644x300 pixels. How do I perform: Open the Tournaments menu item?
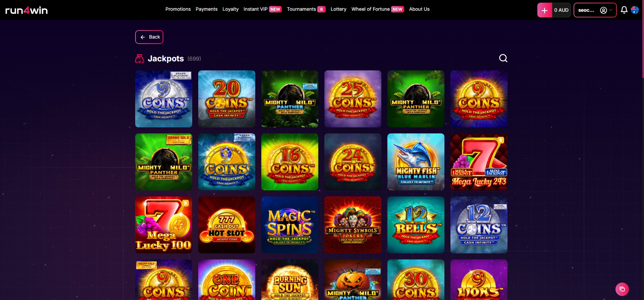coord(301,9)
